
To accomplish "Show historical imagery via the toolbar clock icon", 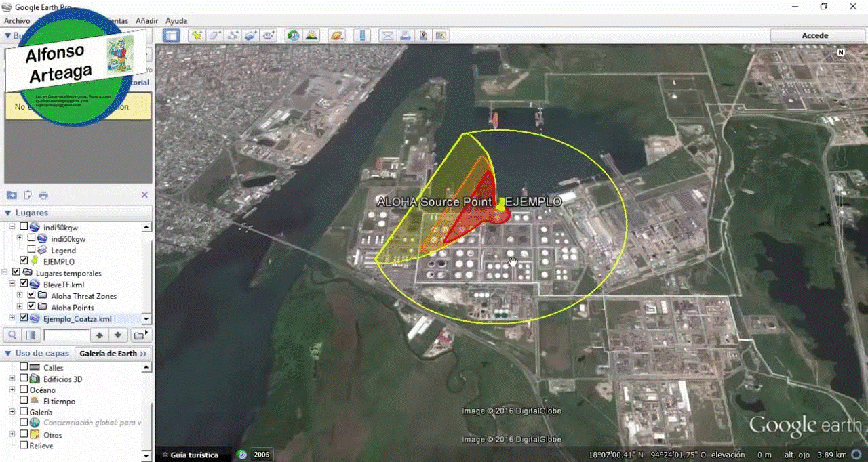I will tap(293, 36).
